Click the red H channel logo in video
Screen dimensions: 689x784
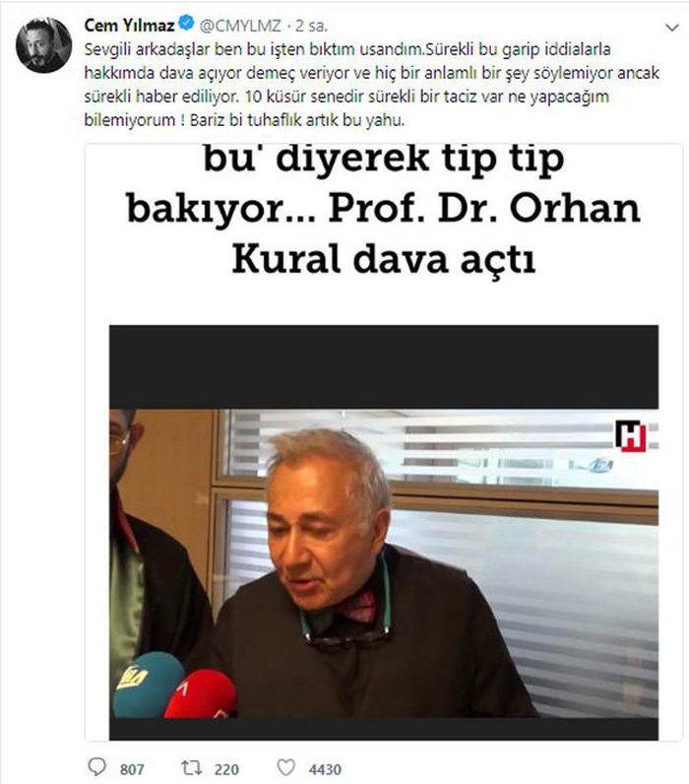pos(631,436)
